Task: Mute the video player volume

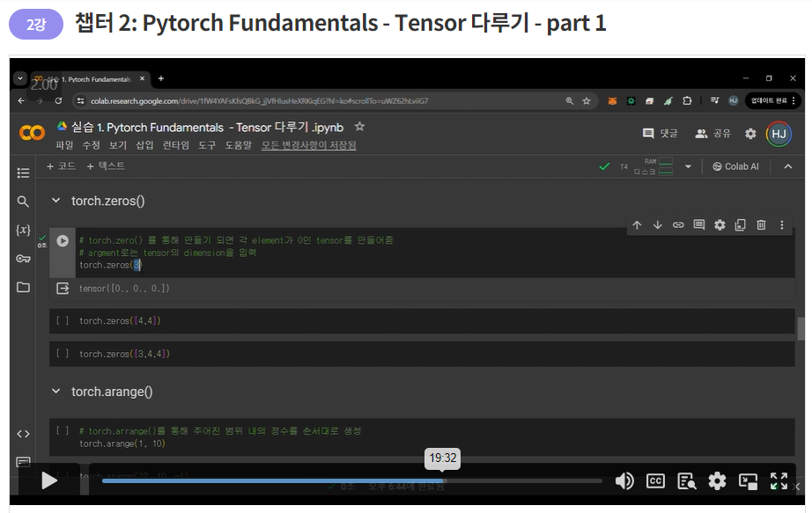Action: coord(624,481)
